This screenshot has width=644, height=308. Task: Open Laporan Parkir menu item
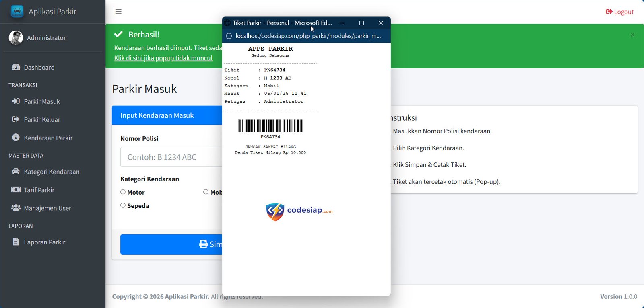pos(53,242)
